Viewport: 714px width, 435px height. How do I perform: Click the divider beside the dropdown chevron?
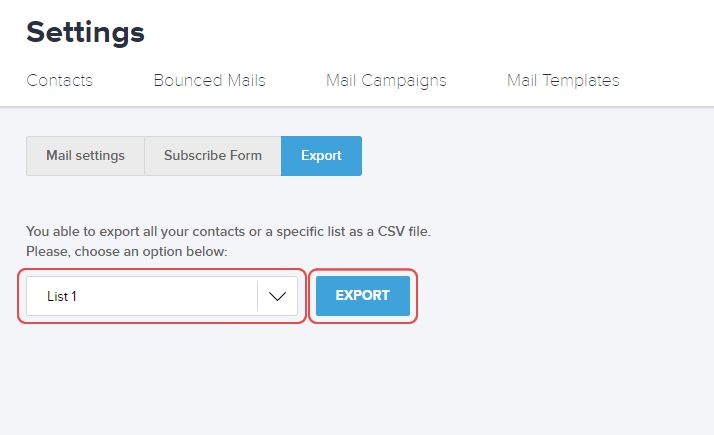(x=257, y=296)
